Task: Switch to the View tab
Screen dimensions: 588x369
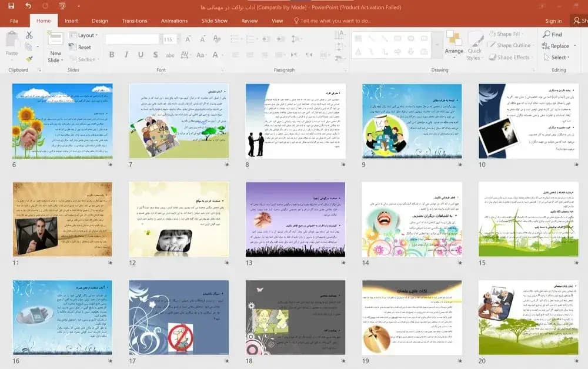Action: 277,21
